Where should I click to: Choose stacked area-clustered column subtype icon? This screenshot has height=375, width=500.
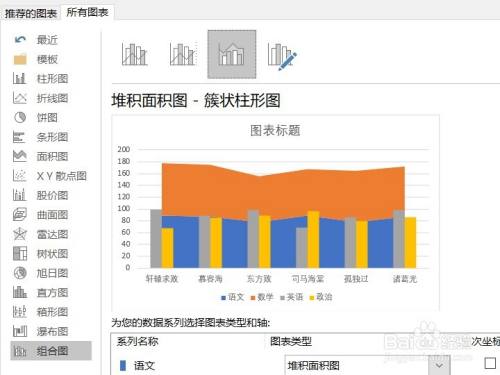tap(232, 54)
